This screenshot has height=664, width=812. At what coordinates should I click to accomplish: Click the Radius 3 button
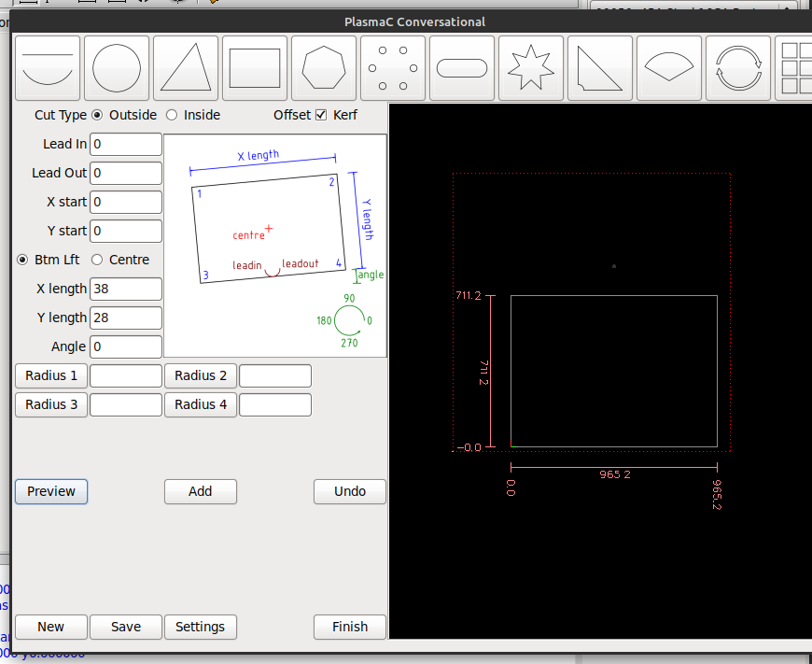coord(51,404)
